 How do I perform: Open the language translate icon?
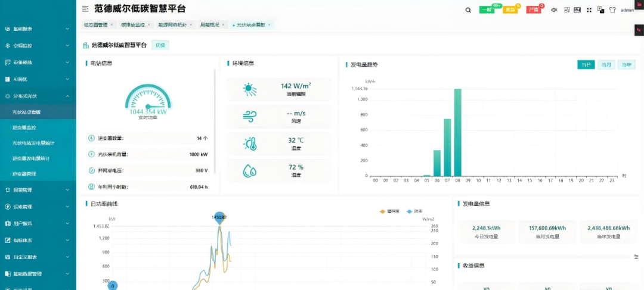(600, 10)
